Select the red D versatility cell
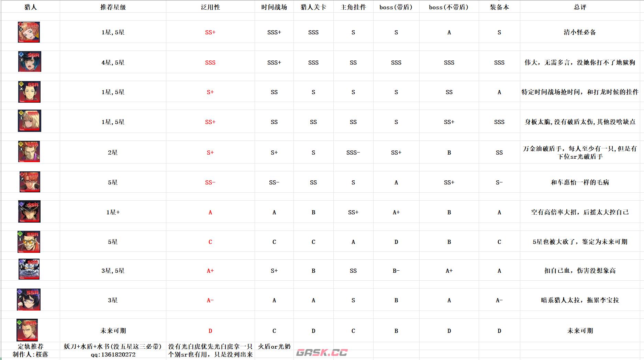 click(210, 331)
